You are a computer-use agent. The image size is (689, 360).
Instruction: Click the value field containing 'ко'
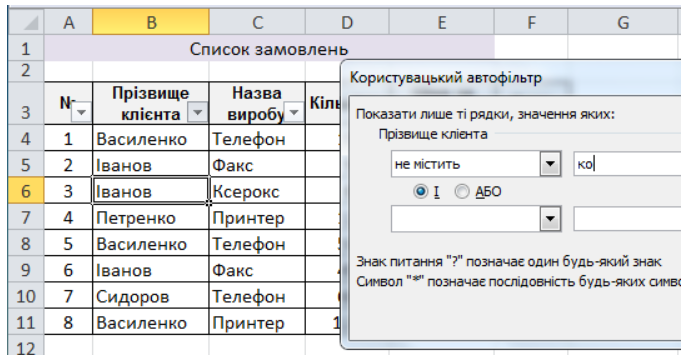(x=627, y=164)
